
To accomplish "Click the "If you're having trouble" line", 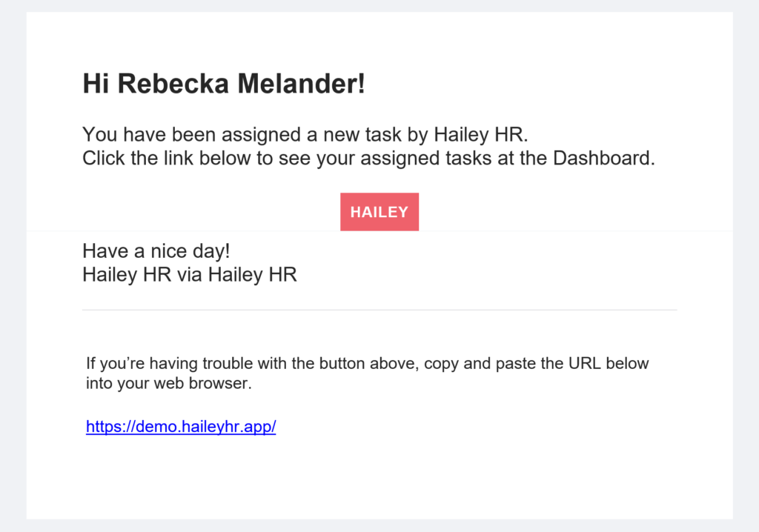I will pyautogui.click(x=368, y=364).
